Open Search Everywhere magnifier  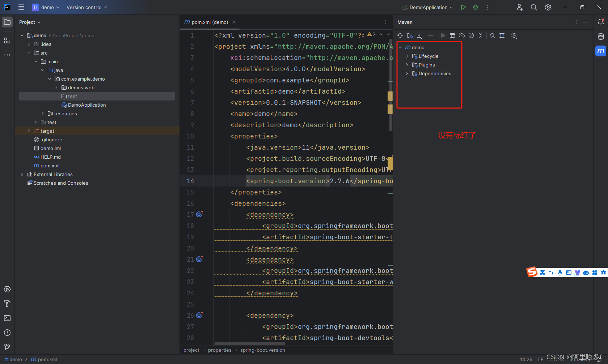[534, 7]
